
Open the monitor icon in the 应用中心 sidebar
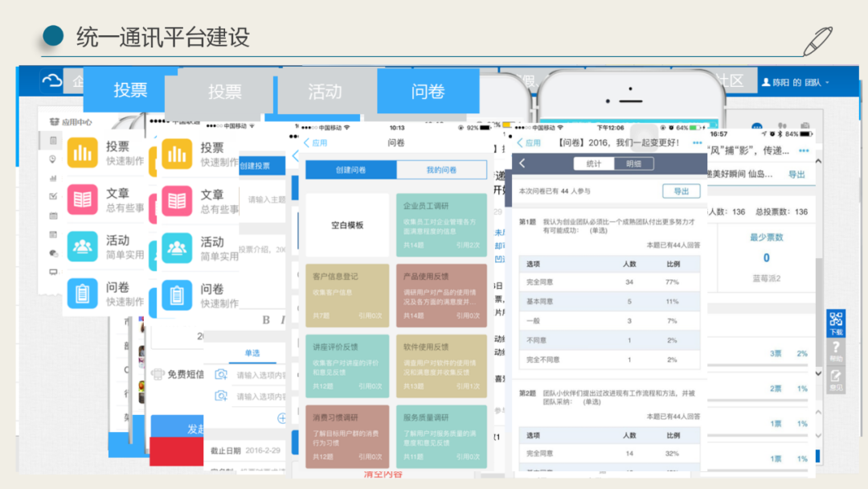(53, 272)
